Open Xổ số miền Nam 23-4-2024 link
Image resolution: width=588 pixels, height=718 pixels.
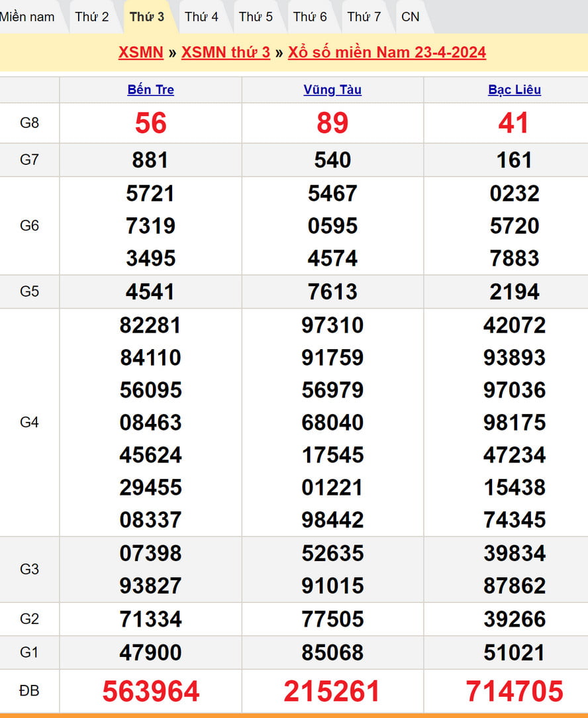[387, 52]
